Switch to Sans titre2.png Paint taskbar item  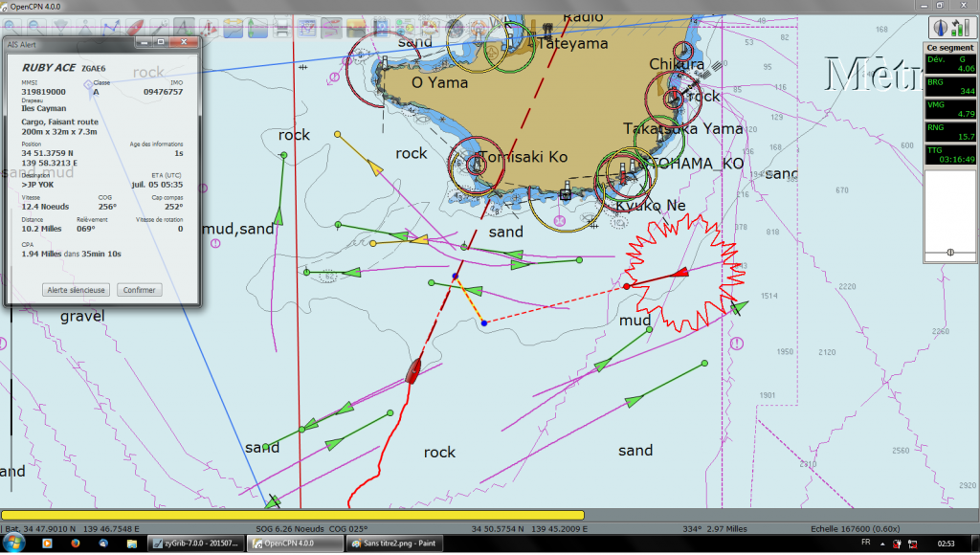click(394, 544)
